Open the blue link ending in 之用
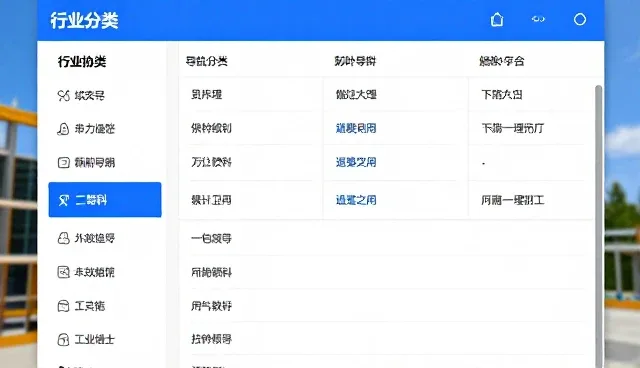640x368 pixels. click(356, 200)
